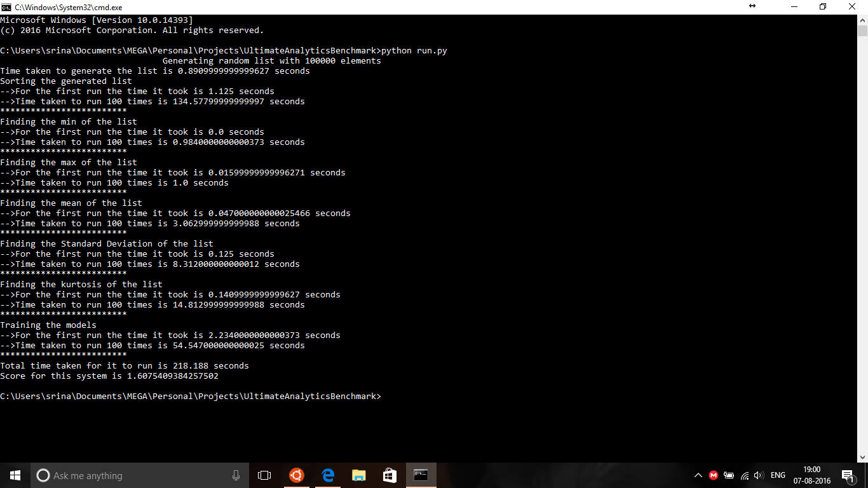Image resolution: width=868 pixels, height=488 pixels.
Task: Click the '(c) 2016 Microsoft Corporation' copyright line
Action: click(132, 30)
